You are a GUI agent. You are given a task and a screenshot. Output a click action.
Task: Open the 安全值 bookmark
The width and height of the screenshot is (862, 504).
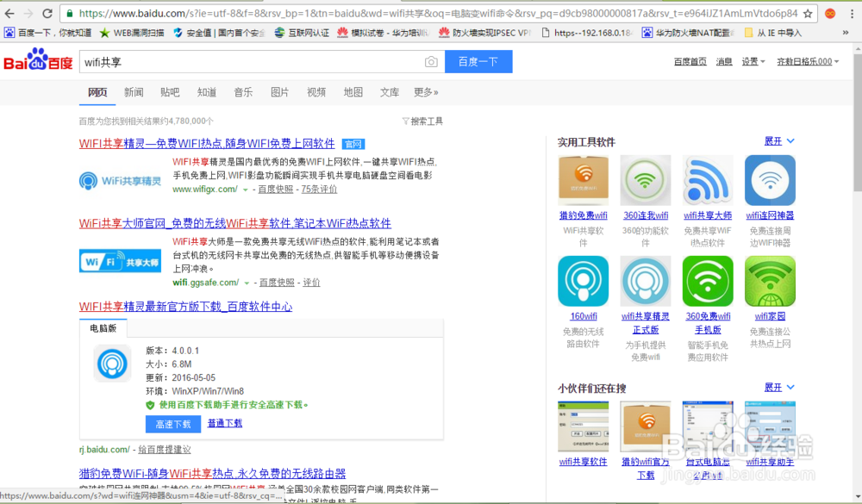pyautogui.click(x=219, y=33)
